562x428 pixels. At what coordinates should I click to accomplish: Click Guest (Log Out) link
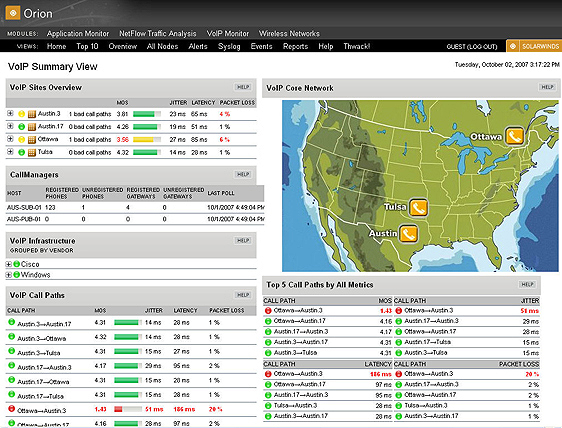coord(472,47)
